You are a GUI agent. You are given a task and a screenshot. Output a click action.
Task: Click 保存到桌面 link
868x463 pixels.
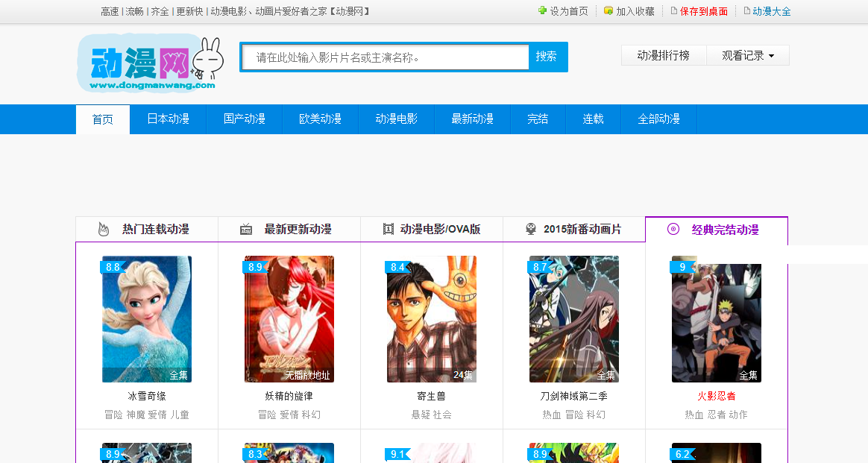click(x=704, y=11)
